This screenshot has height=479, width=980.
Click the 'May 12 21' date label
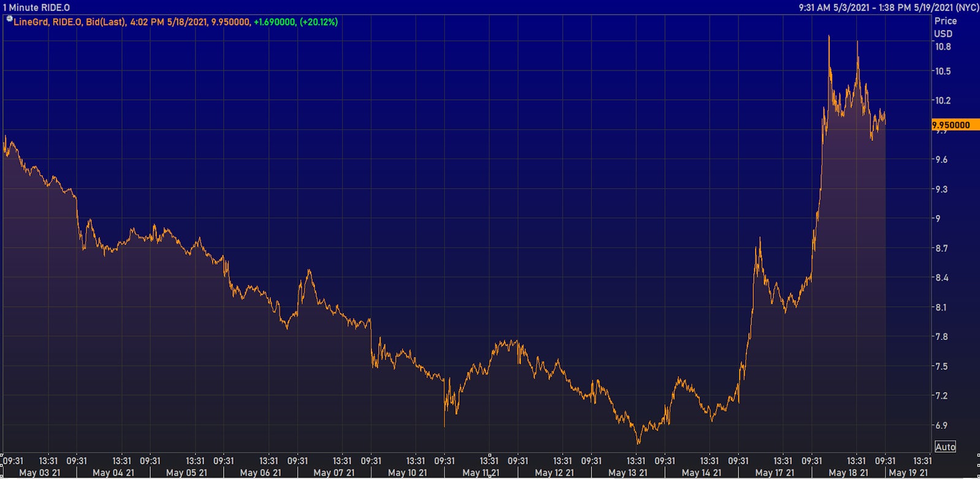point(555,473)
